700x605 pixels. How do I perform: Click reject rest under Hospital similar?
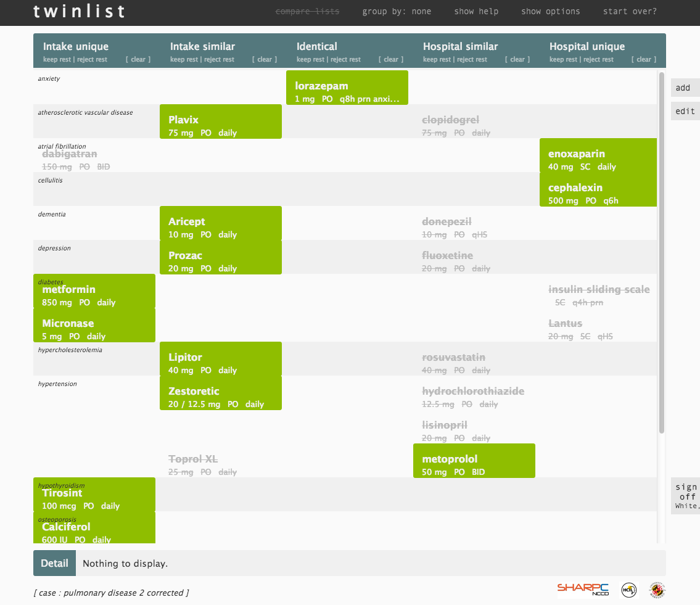click(472, 59)
